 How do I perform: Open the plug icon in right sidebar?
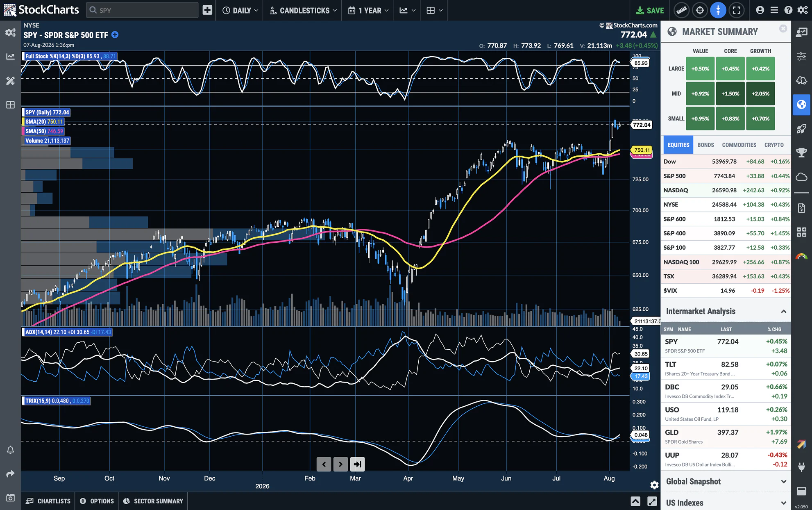pyautogui.click(x=801, y=467)
